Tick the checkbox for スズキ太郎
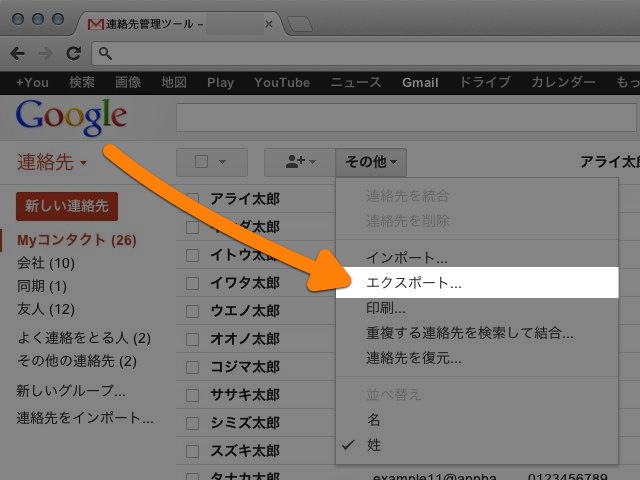Screen dimensions: 640x480 point(192,451)
